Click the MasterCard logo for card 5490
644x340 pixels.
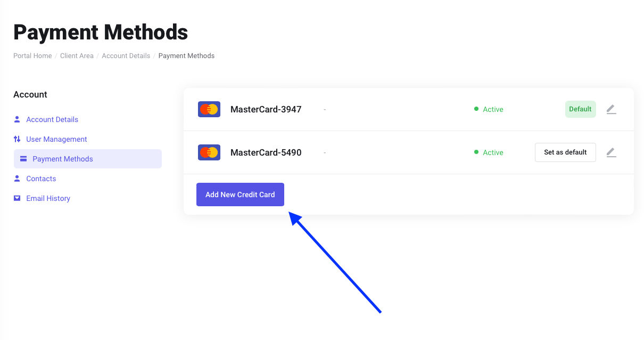click(x=209, y=152)
